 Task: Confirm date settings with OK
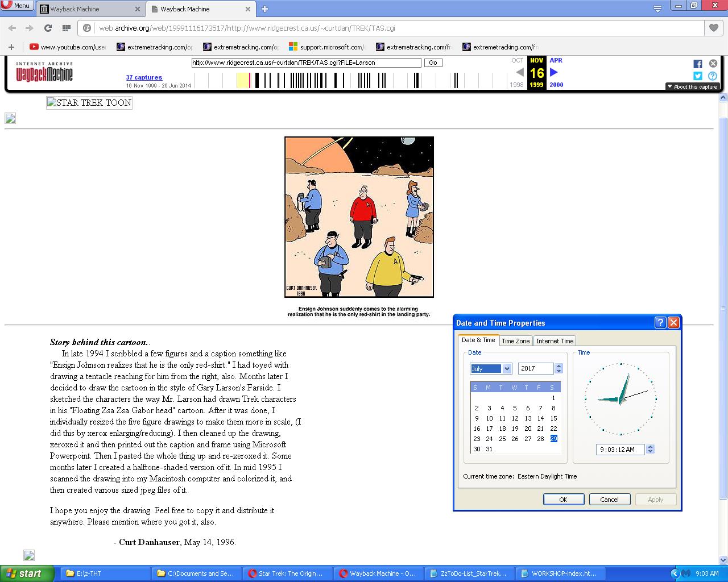coord(563,500)
